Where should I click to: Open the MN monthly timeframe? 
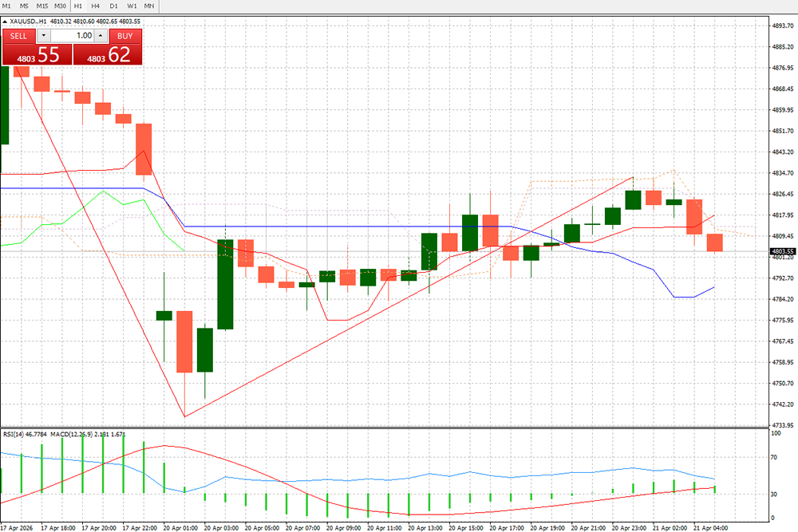click(x=149, y=6)
